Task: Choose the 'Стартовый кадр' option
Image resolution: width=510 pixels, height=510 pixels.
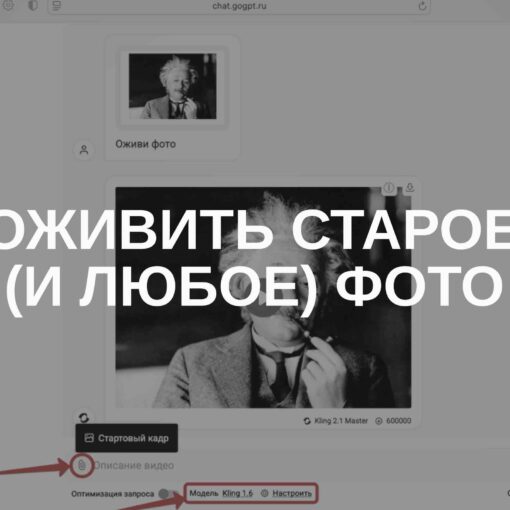Action: (x=127, y=438)
